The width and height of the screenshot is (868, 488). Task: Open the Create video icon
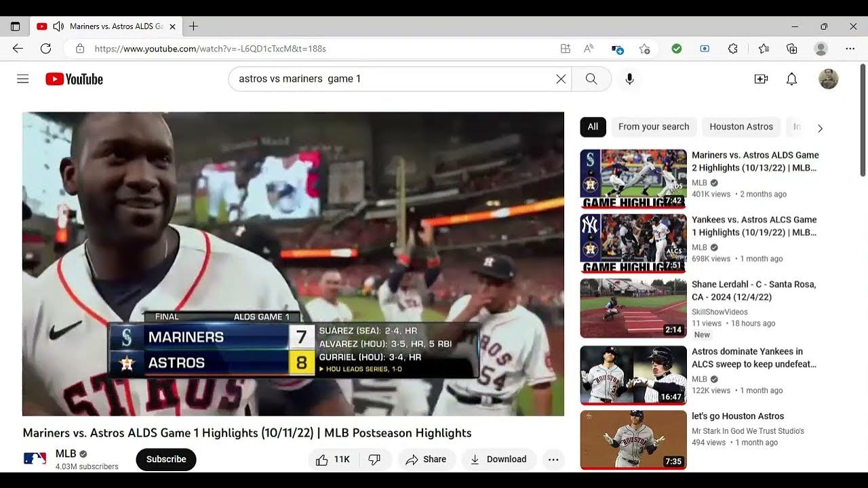[761, 79]
